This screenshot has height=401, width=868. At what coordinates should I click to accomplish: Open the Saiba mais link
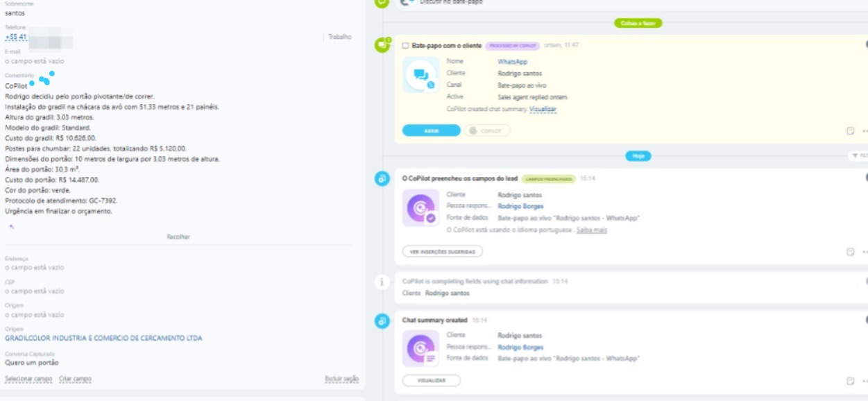[x=591, y=230]
